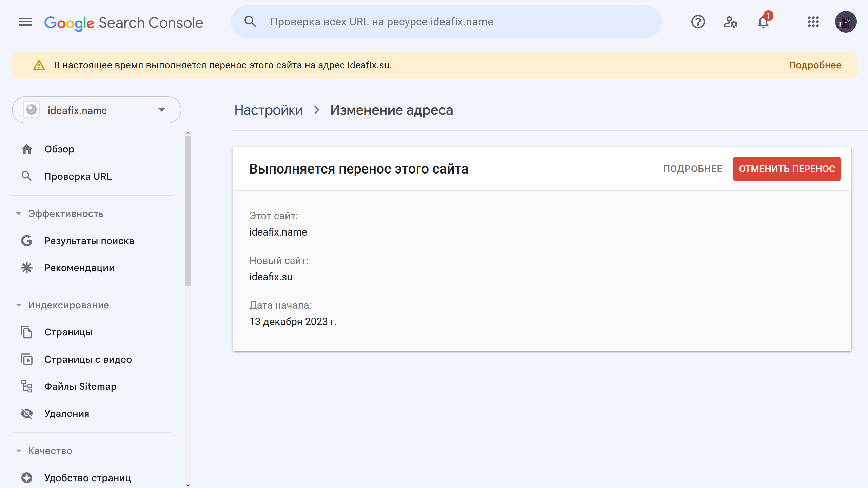This screenshot has height=488, width=868.
Task: Collapse the Качество section
Action: pyautogui.click(x=19, y=451)
